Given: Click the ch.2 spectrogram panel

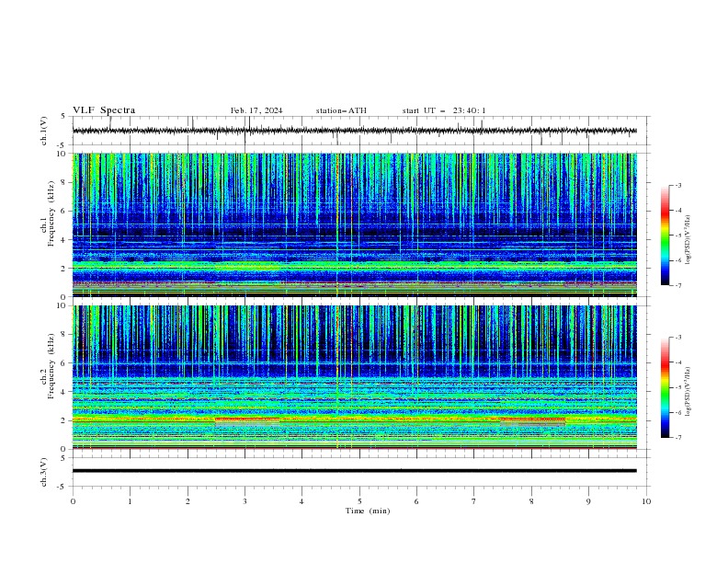Looking at the screenshot, I should point(355,377).
